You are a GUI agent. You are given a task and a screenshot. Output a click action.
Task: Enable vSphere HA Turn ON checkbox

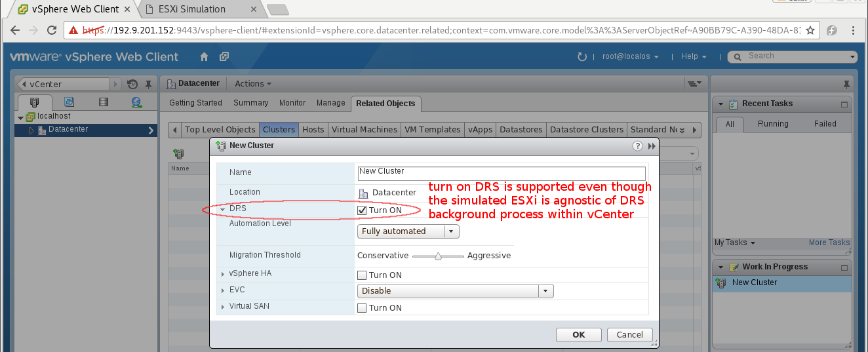point(362,275)
